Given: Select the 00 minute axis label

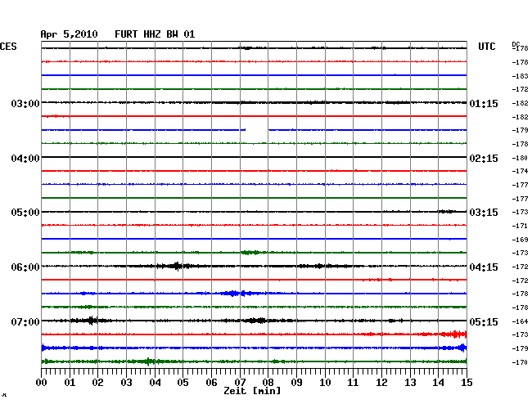Looking at the screenshot, I should click(x=42, y=383).
